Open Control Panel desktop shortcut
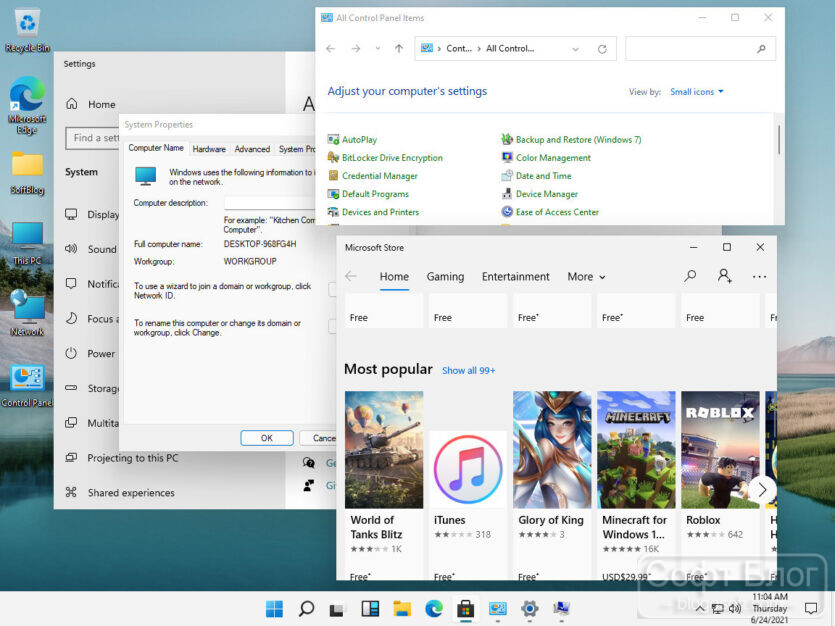The image size is (835, 626). [x=27, y=386]
